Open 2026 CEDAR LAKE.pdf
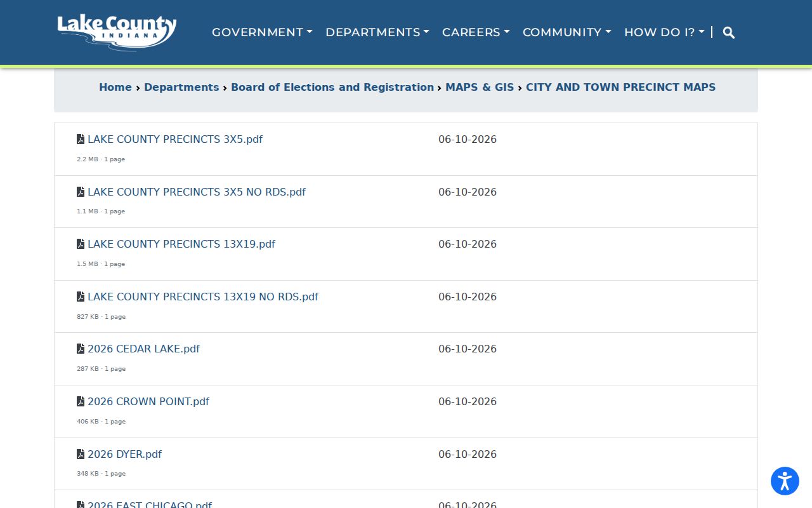 pyautogui.click(x=143, y=349)
